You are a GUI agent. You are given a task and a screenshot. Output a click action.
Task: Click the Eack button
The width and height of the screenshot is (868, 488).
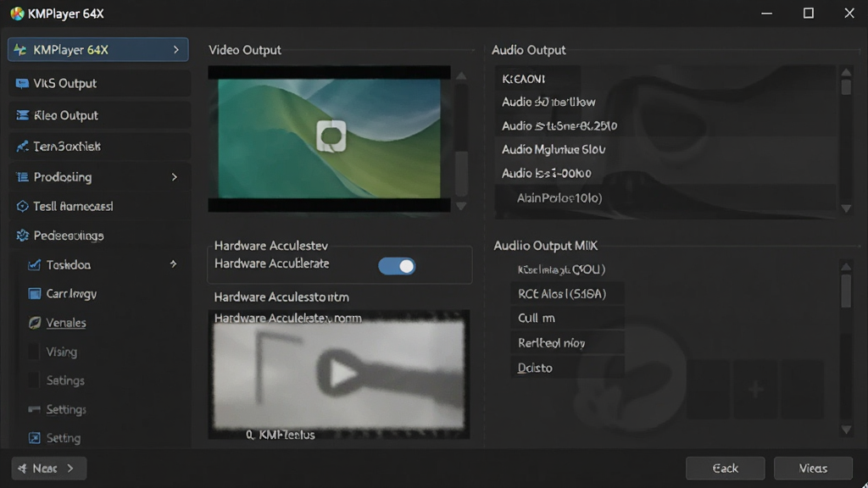[726, 469]
